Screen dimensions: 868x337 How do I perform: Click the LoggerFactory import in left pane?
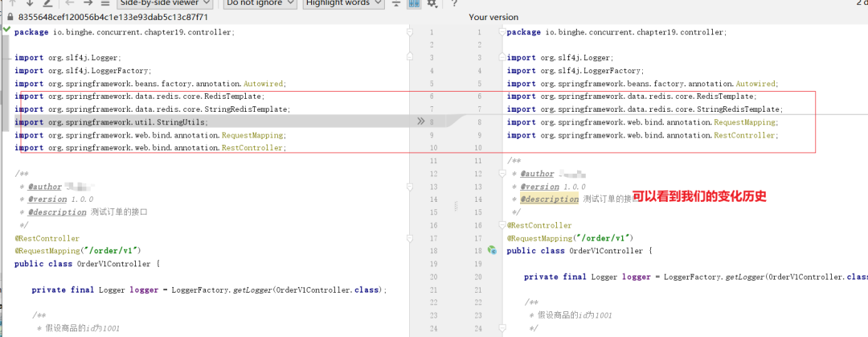point(83,71)
